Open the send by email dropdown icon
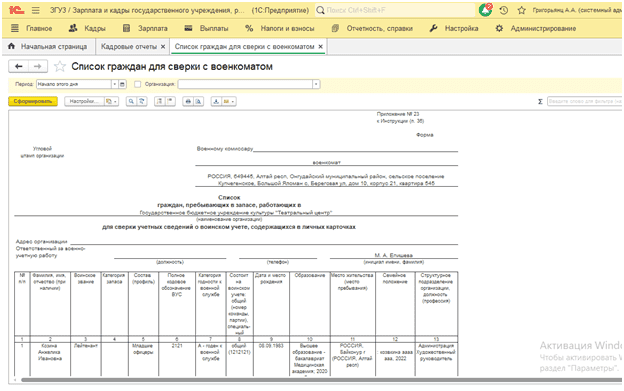 [229, 101]
